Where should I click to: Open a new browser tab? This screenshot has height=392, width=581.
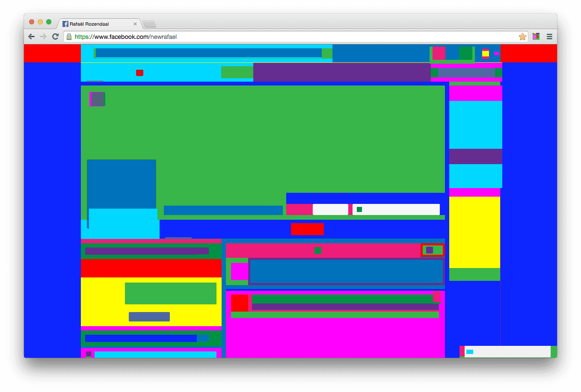[149, 24]
